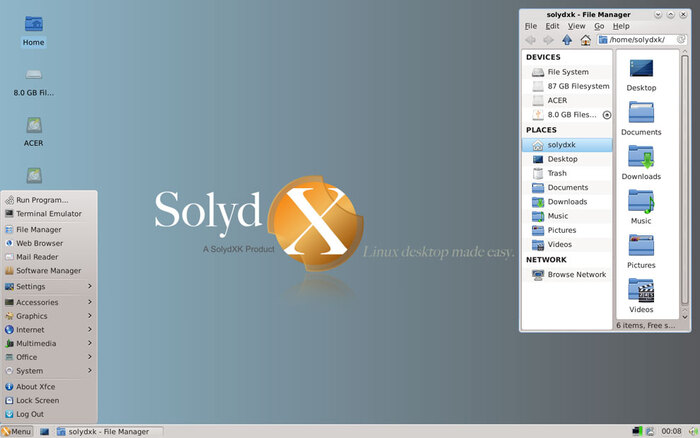Expand the Accessories submenu
Viewport: 700px width, 438px height.
coord(50,302)
